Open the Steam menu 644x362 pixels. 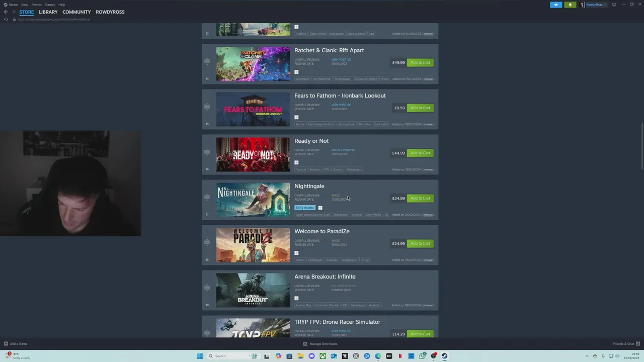(11, 5)
